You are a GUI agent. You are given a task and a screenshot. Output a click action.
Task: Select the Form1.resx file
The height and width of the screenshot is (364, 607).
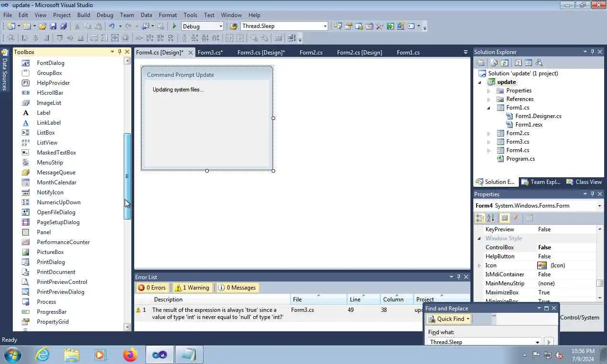[x=529, y=125]
